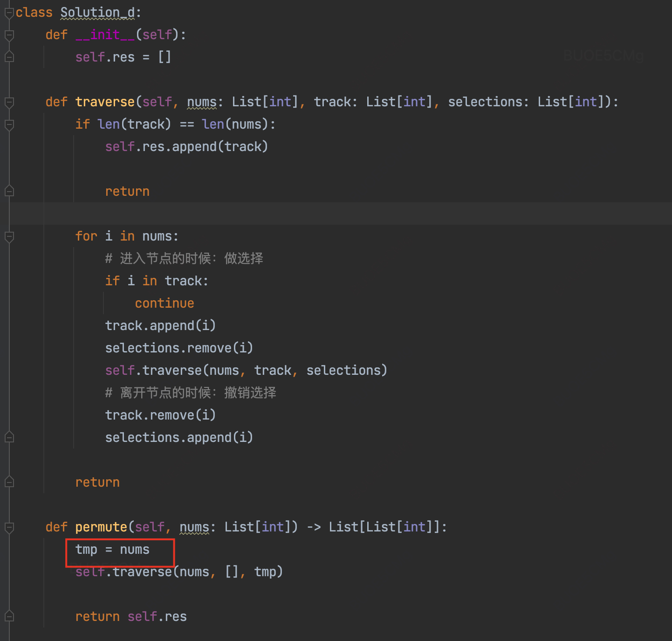Click the 'selections.append(i)' line
Screen dimensions: 672x641
[179, 438]
